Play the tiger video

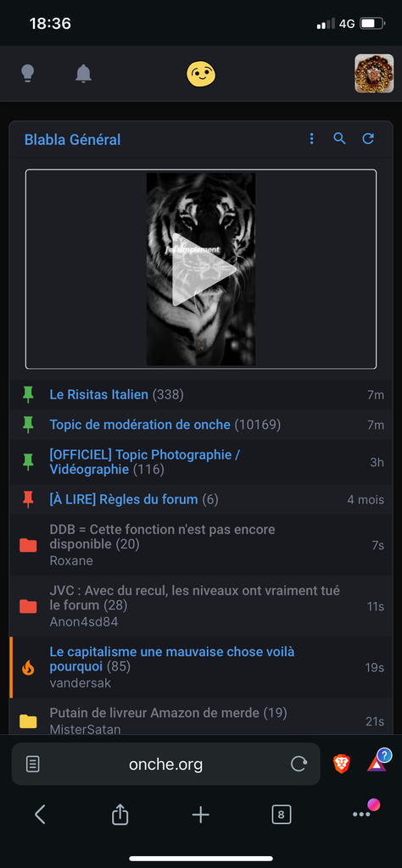click(201, 269)
